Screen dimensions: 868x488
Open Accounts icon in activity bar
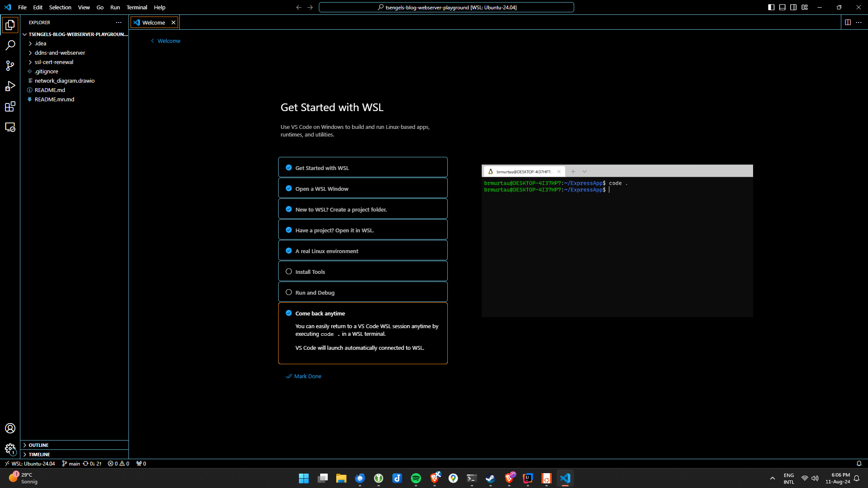tap(10, 428)
